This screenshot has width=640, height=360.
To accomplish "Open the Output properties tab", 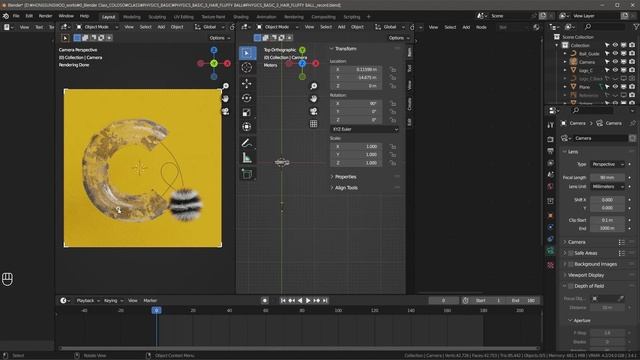I will tap(550, 151).
